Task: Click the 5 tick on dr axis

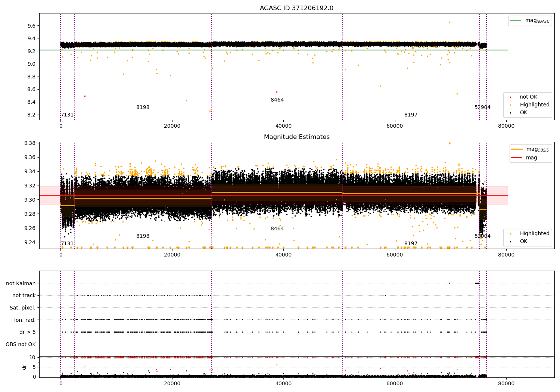Action: pyautogui.click(x=34, y=367)
